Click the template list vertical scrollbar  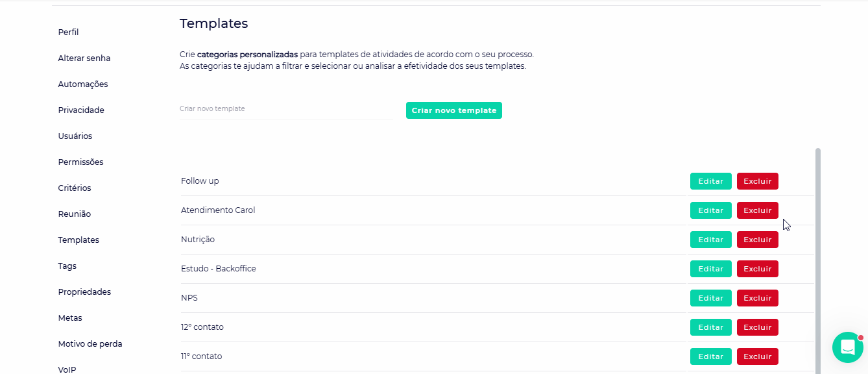pos(817,260)
